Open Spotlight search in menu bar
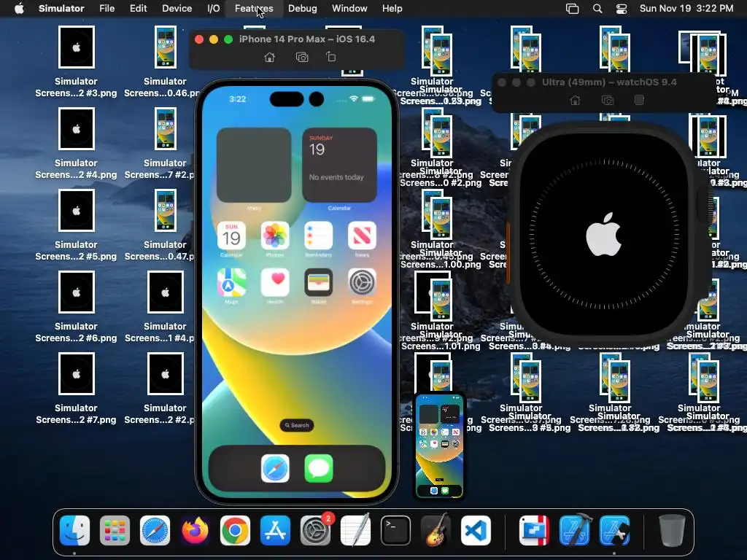 [x=597, y=9]
